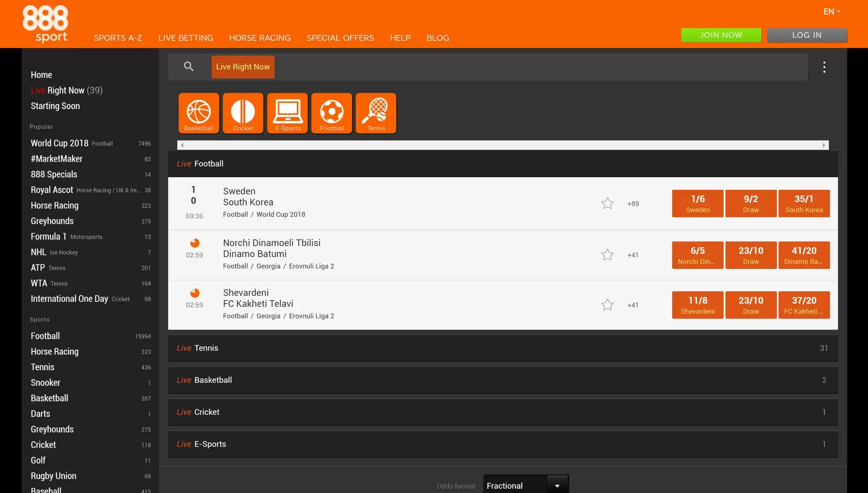Viewport: 868px width, 493px height.
Task: Open BLOG nav item
Action: click(438, 38)
